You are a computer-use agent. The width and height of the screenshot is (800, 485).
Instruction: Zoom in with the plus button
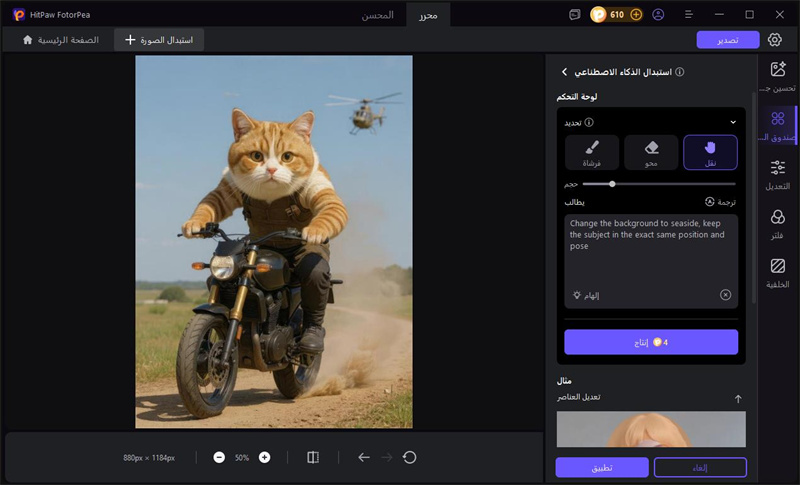pyautogui.click(x=264, y=457)
